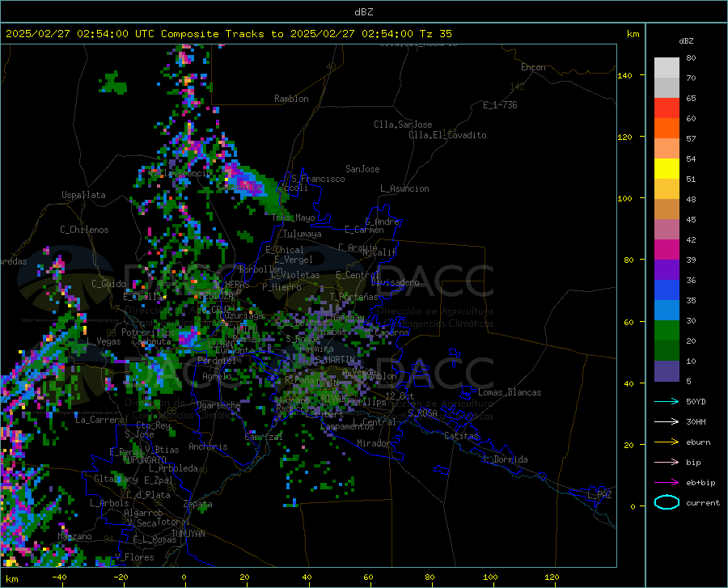Click the magenta eb+bip arrow icon
The width and height of the screenshot is (728, 588).
coord(667,482)
